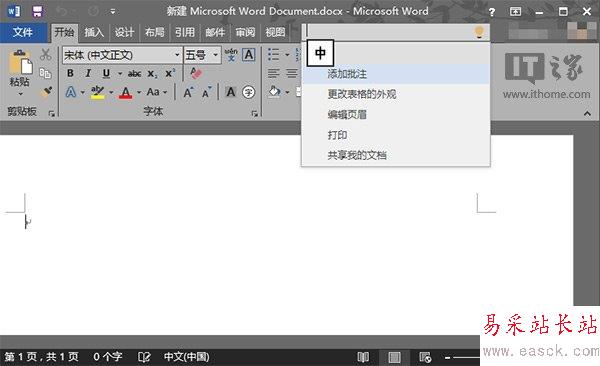This screenshot has height=366, width=600.
Task: Toggle Bold formatting
Action: pyautogui.click(x=70, y=73)
